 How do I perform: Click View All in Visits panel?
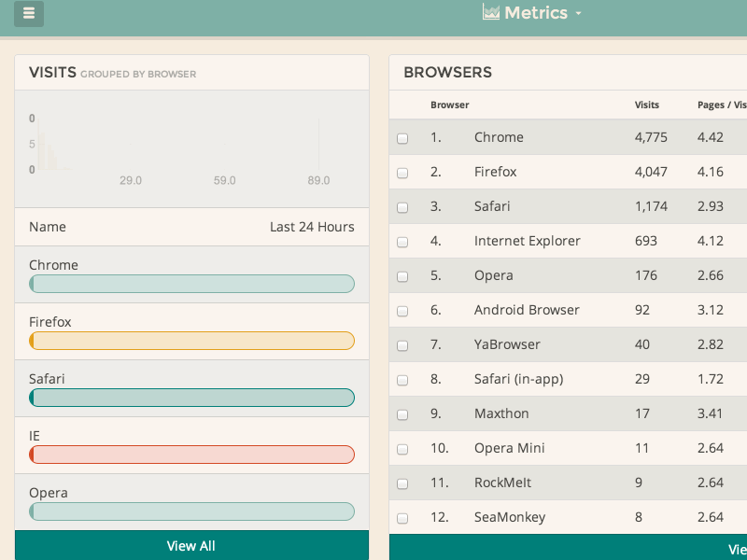[191, 545]
